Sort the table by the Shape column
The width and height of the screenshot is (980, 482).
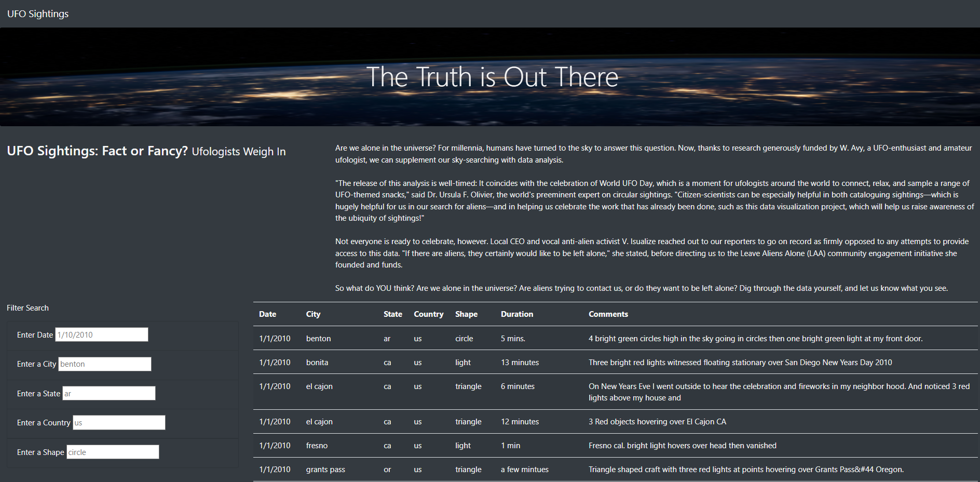pos(466,314)
